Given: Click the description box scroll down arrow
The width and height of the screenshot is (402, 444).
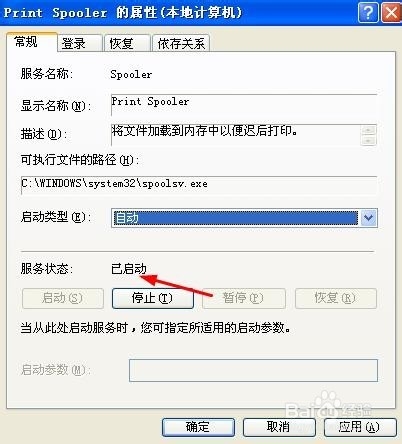Looking at the screenshot, I should pos(369,140).
